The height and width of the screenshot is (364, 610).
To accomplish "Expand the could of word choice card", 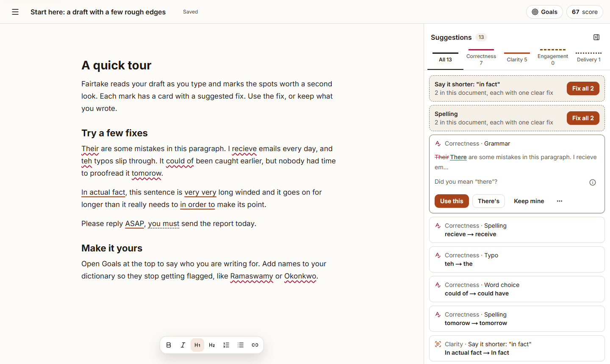I will 517,289.
